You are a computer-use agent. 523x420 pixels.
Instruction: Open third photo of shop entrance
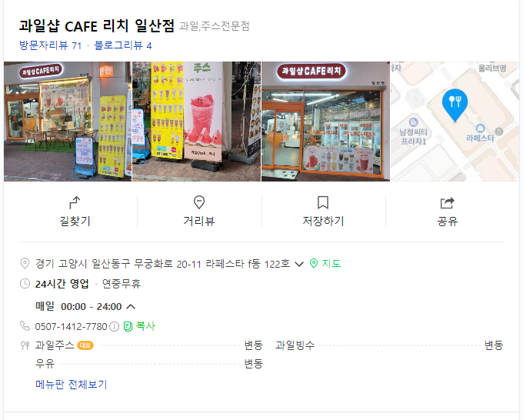tap(325, 122)
